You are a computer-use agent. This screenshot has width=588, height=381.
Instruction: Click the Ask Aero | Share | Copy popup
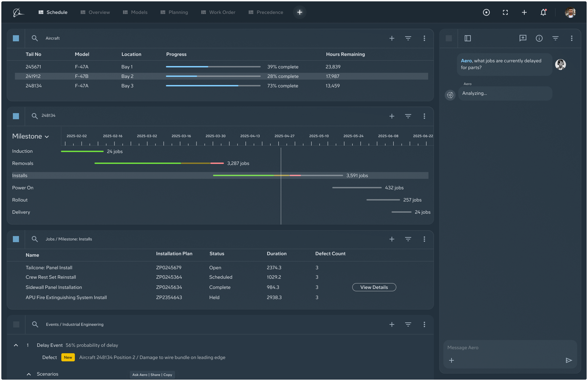point(152,375)
